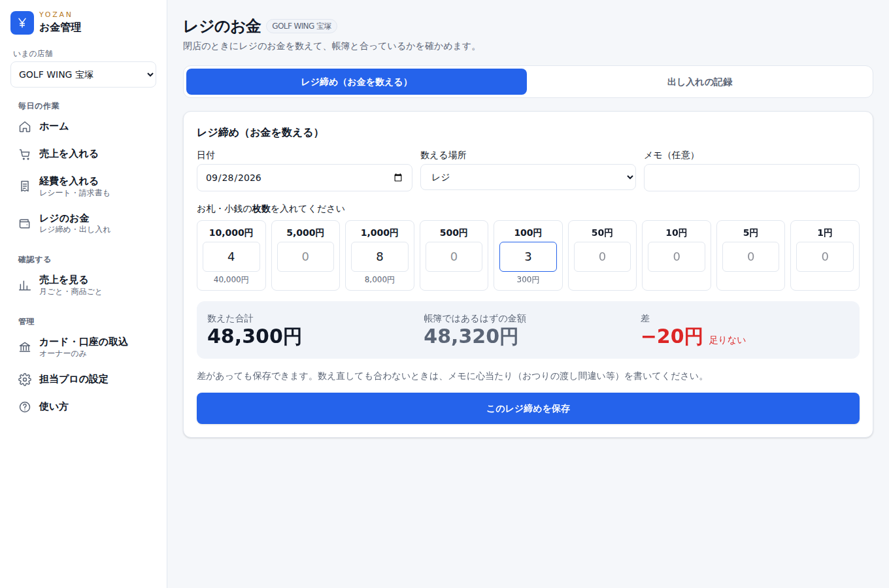The image size is (889, 588).
Task: Click the 足りない shortage label
Action: pos(728,340)
